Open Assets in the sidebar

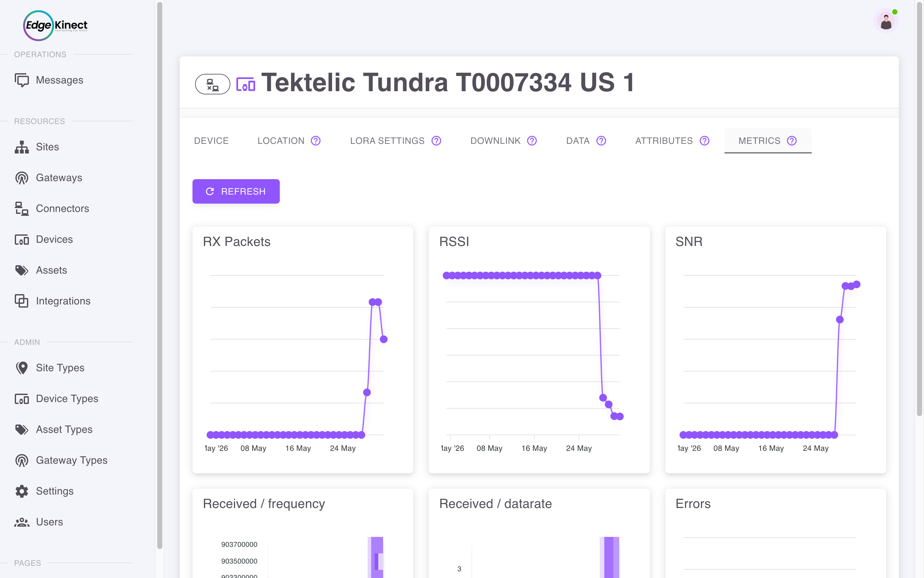52,270
